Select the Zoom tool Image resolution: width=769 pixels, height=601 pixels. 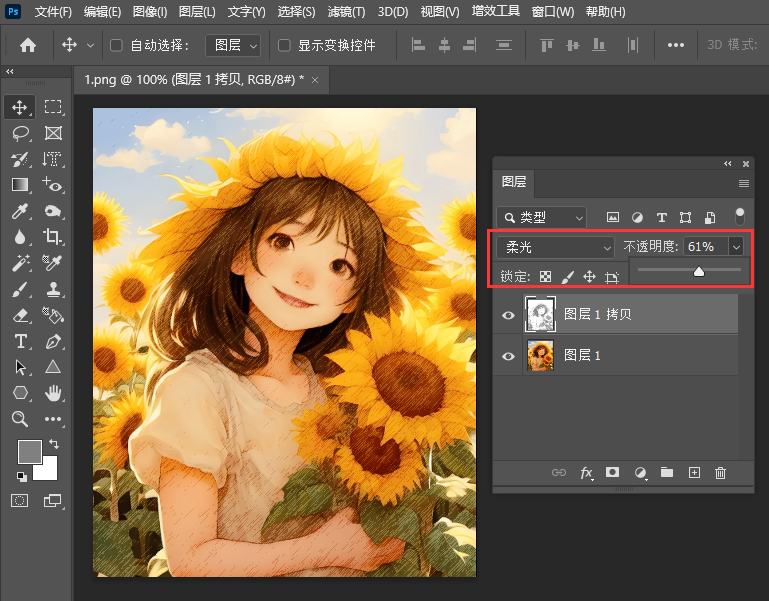(20, 419)
